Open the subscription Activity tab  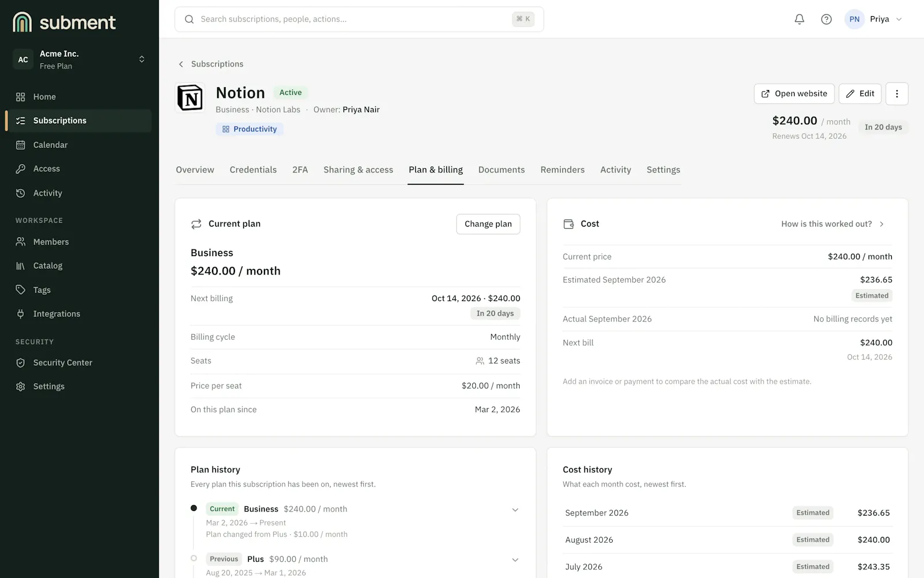[x=616, y=170]
